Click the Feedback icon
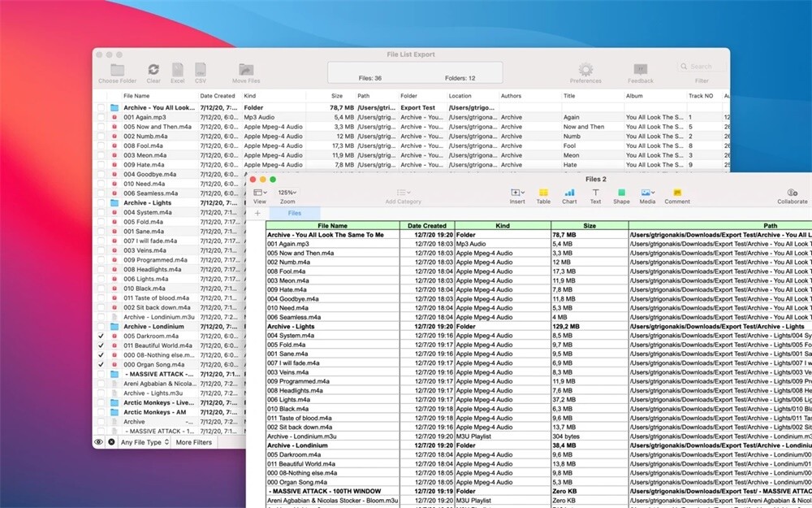This screenshot has height=508, width=812. click(x=641, y=69)
